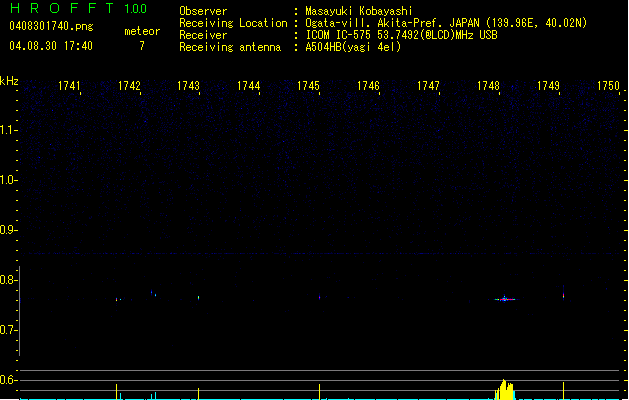The height and width of the screenshot is (400, 629).
Task: Click the 1748 time axis label
Action: [x=488, y=86]
